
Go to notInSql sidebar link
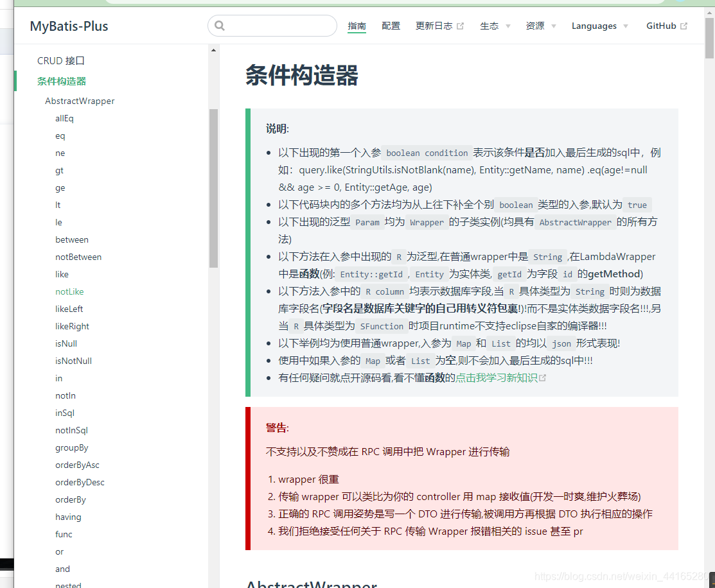71,430
